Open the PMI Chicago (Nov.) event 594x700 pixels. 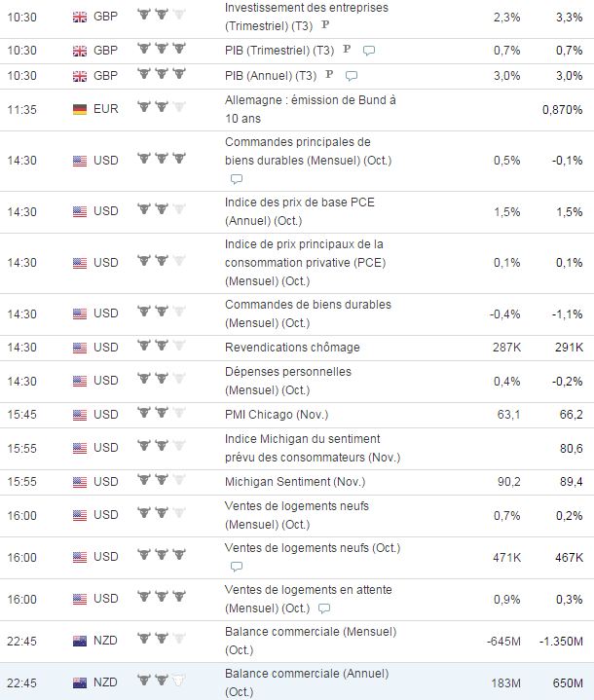click(x=277, y=415)
